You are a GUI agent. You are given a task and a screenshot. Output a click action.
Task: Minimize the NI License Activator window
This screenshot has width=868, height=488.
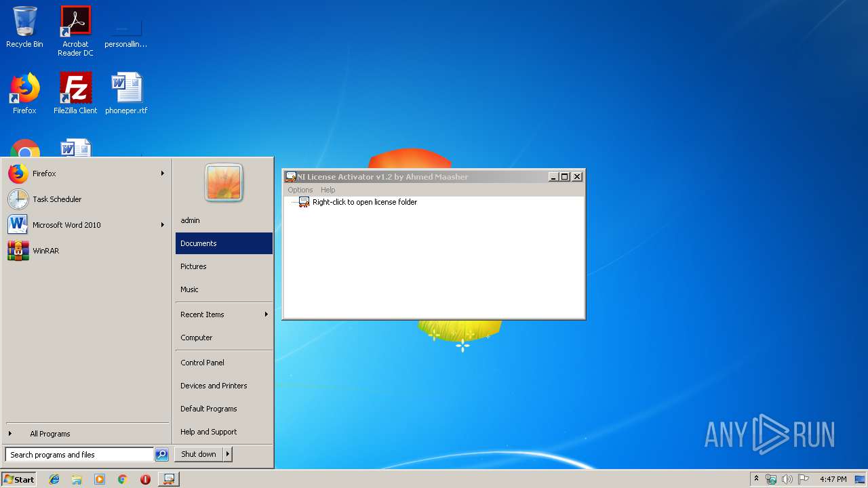[553, 177]
